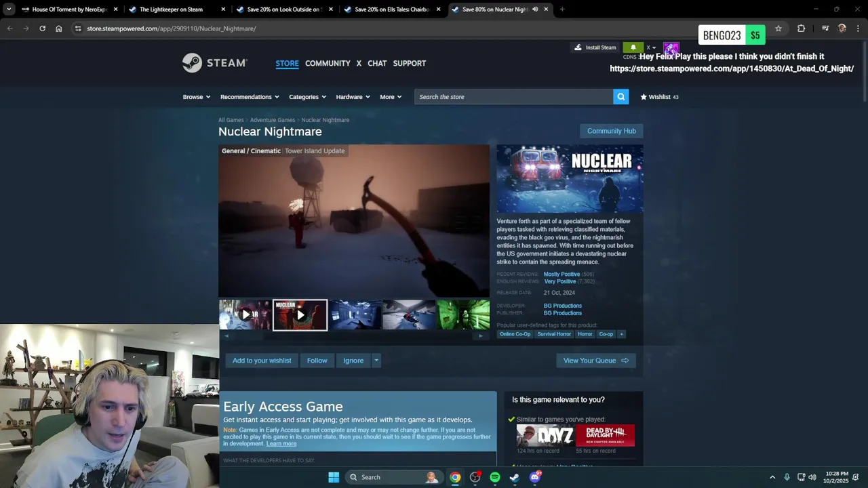Click the plus to add a tag
This screenshot has width=868, height=488.
pos(621,334)
